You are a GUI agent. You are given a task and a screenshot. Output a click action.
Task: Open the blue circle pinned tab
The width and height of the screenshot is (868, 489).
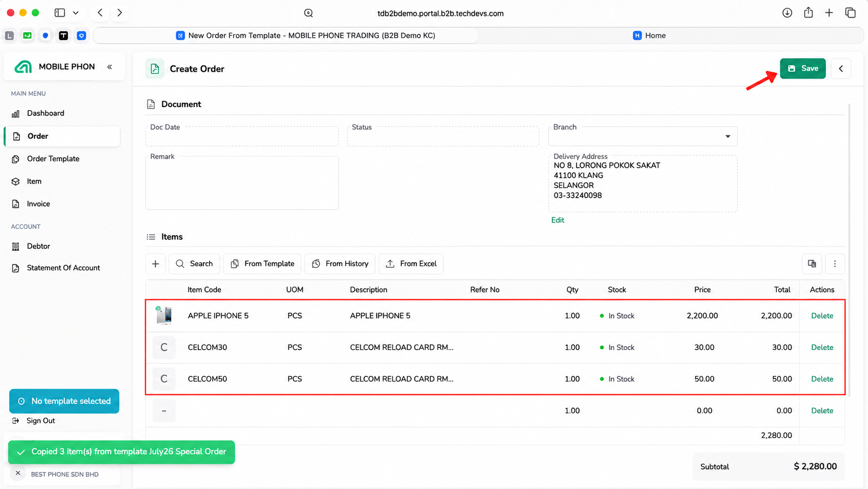46,36
